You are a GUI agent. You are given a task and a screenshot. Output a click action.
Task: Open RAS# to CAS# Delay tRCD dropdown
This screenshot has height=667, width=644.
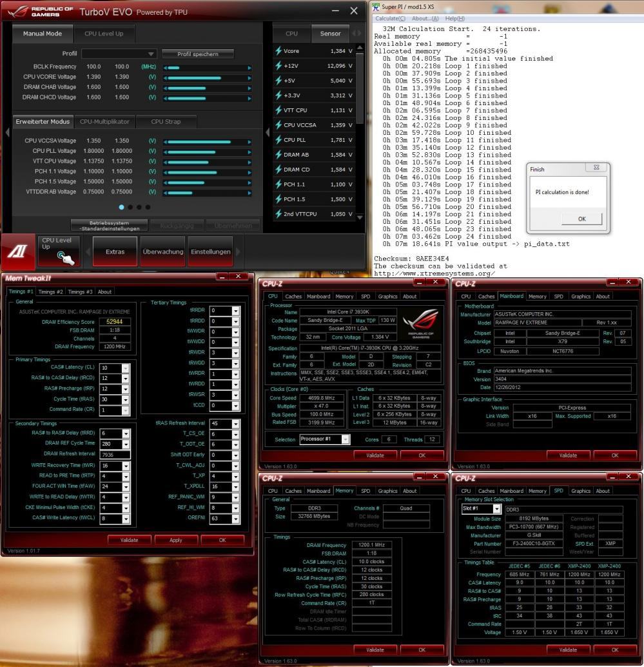point(126,378)
